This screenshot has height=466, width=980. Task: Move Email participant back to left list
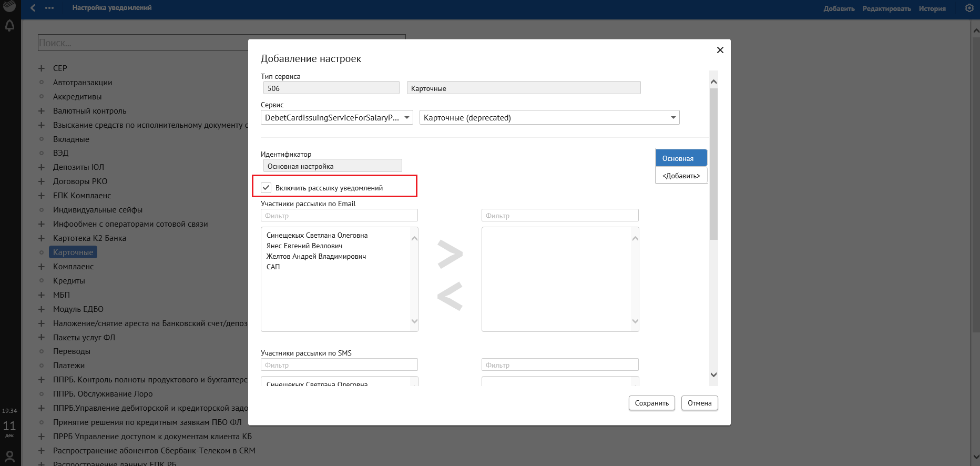pyautogui.click(x=450, y=296)
